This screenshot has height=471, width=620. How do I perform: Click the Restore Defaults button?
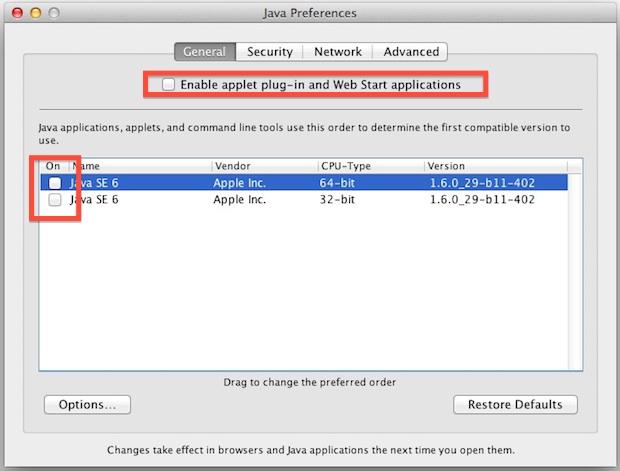click(515, 405)
